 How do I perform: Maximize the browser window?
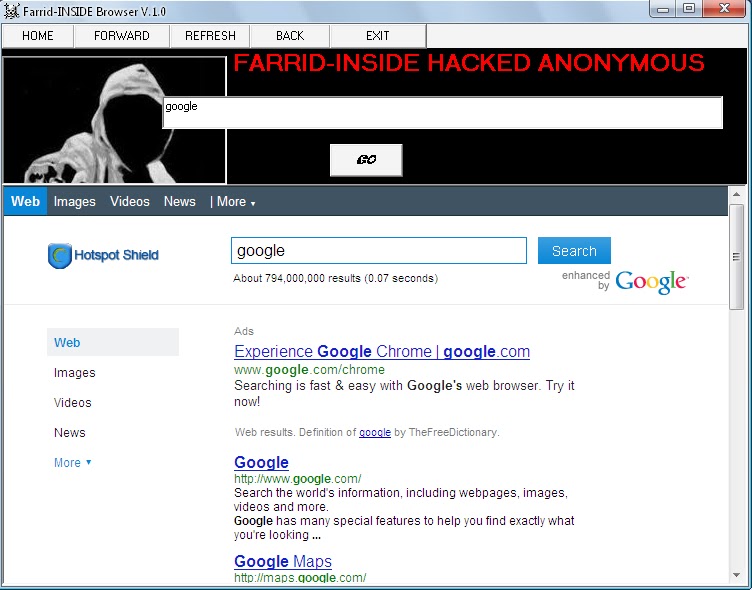689,9
